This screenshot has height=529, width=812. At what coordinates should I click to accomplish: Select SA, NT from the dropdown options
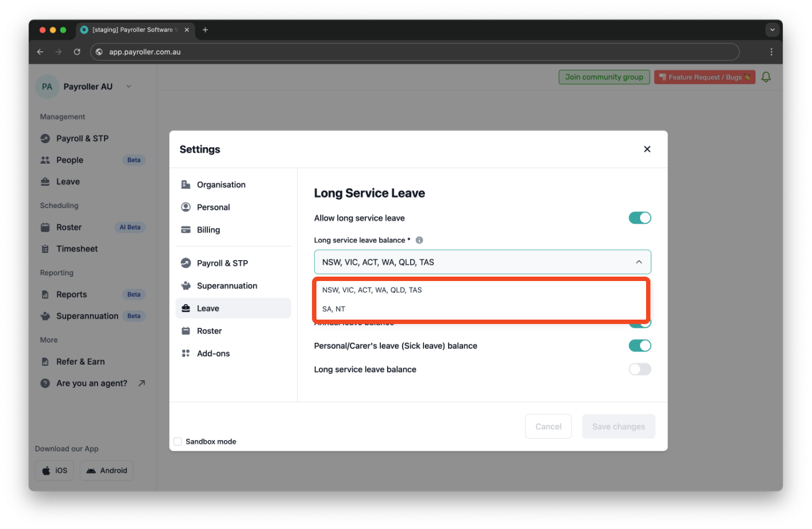(333, 309)
